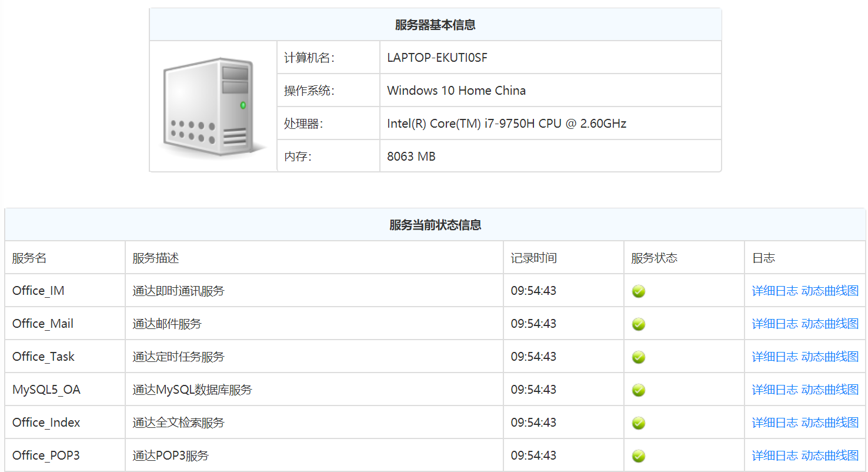
Task: View 详细日志 for Office_Index
Action: [774, 423]
